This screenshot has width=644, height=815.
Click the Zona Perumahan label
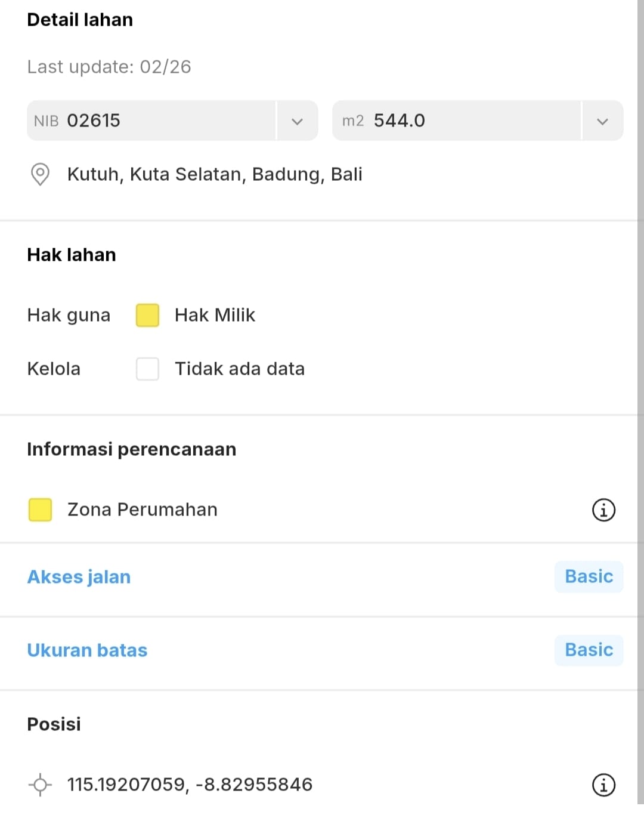pyautogui.click(x=143, y=510)
